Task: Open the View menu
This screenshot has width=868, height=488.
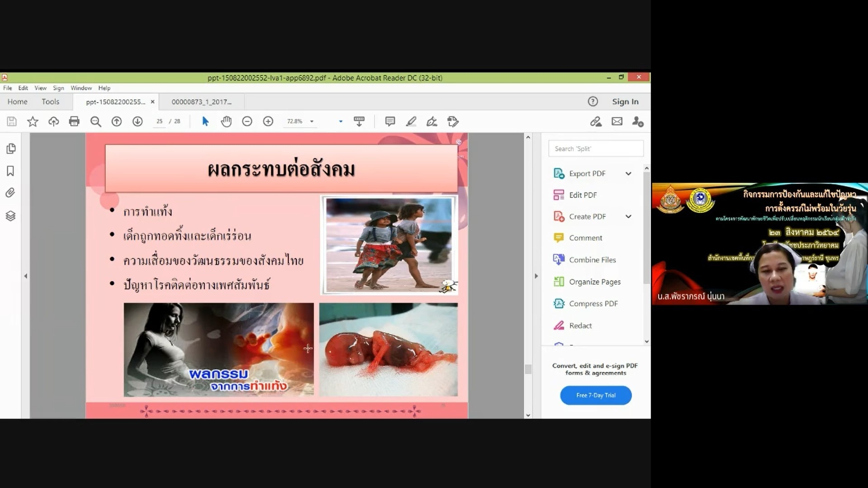Action: (x=40, y=88)
